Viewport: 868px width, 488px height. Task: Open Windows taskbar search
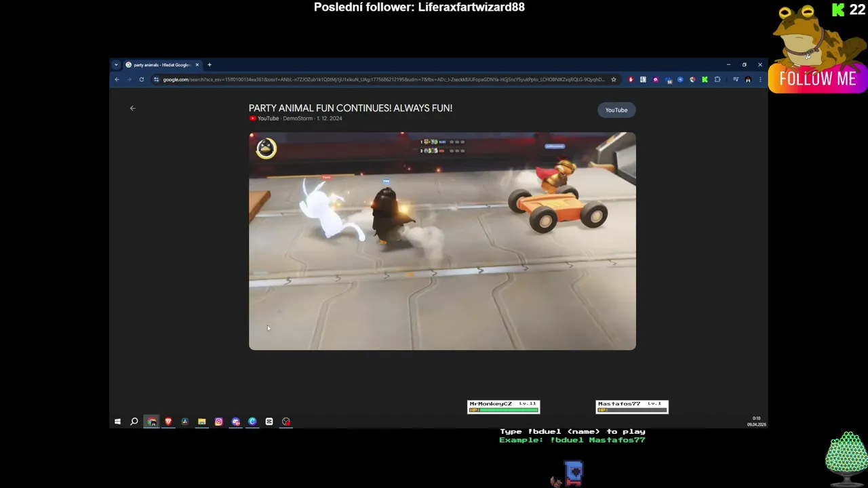pos(134,422)
